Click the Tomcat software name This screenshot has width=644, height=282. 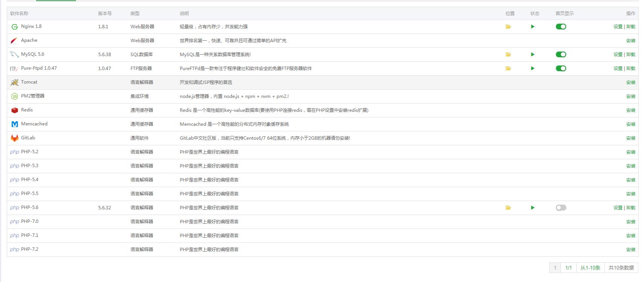tap(29, 82)
